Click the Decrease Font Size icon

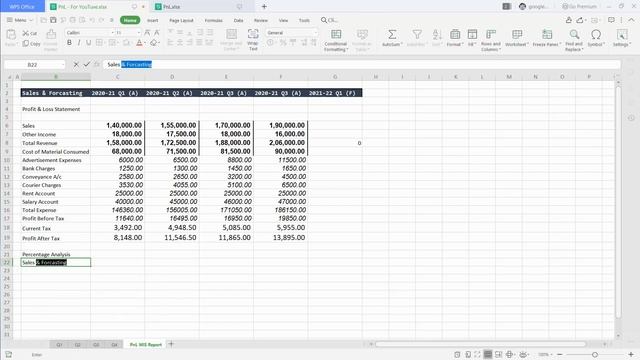pyautogui.click(x=156, y=33)
